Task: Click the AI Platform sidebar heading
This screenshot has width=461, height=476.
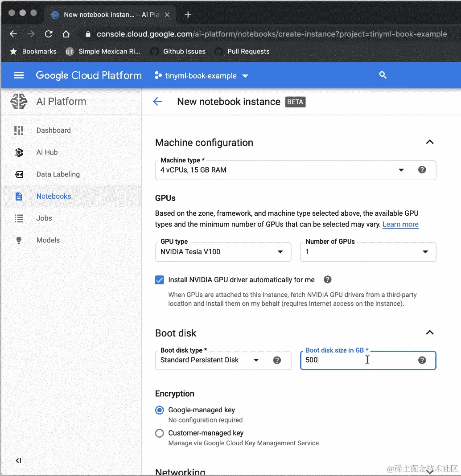Action: coord(62,101)
